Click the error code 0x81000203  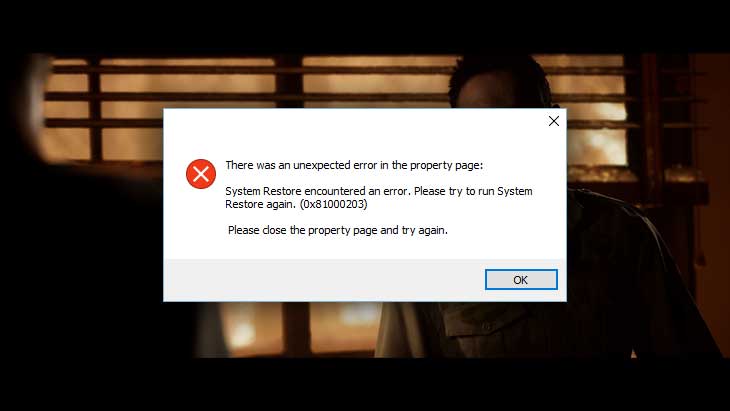334,204
